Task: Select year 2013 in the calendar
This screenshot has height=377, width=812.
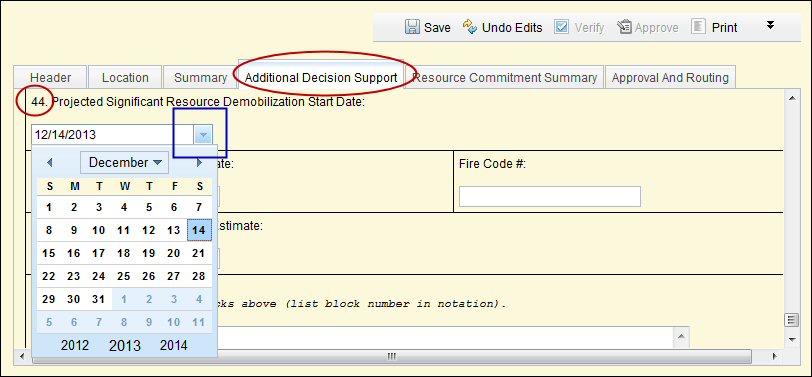Action: click(124, 345)
